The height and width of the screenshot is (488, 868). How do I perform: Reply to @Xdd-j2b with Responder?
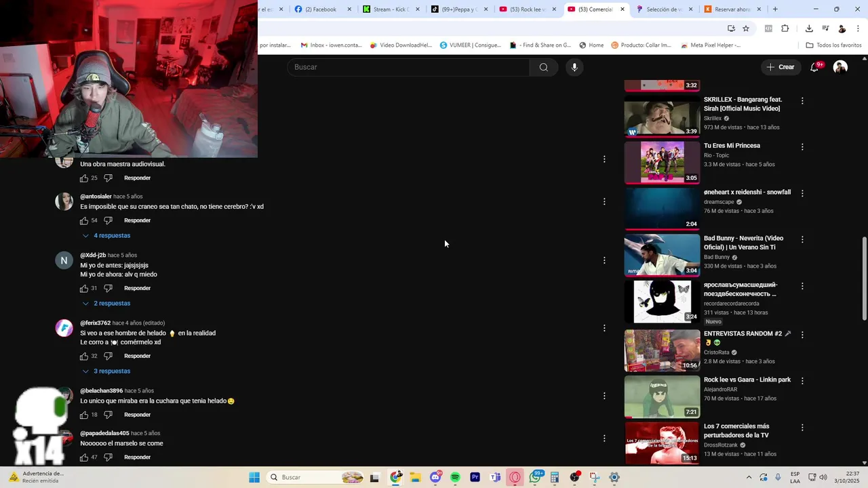pyautogui.click(x=137, y=288)
